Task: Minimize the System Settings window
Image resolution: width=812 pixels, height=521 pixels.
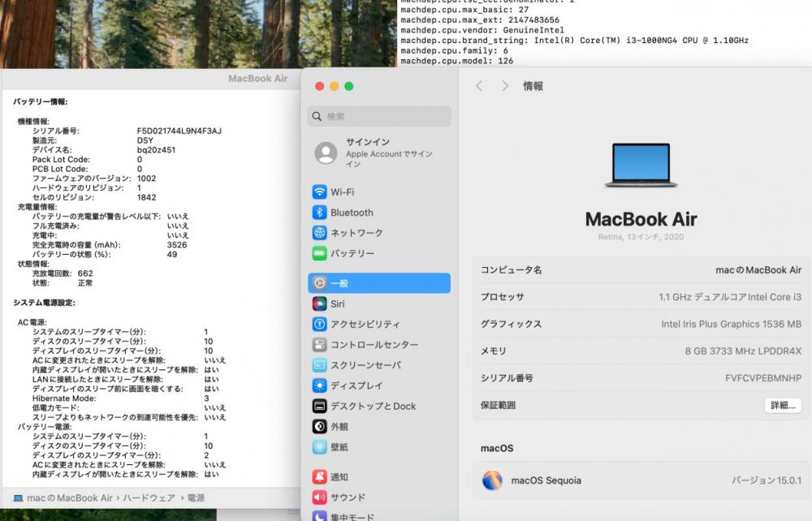Action: click(335, 86)
